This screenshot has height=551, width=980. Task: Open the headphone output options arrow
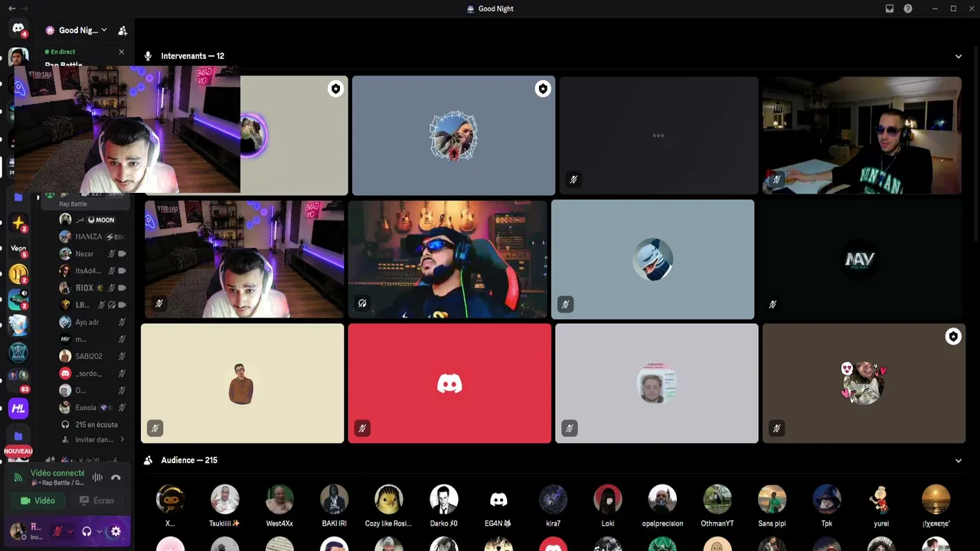(x=99, y=531)
